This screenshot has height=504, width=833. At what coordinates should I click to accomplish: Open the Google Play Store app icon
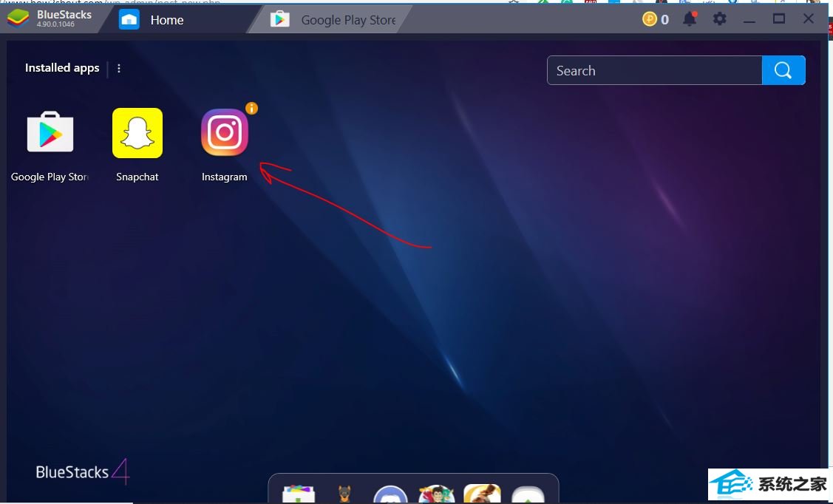click(50, 132)
